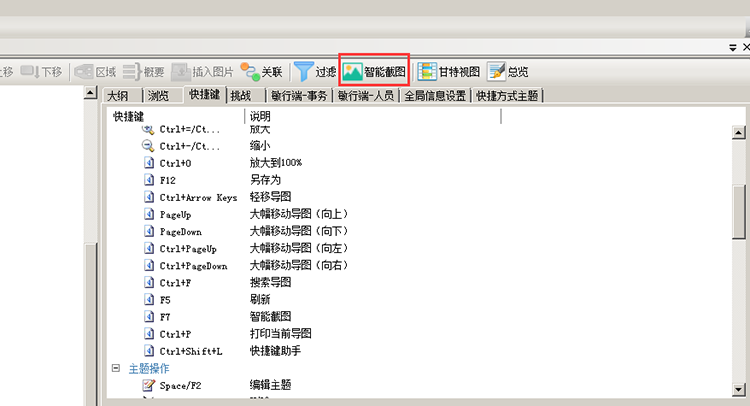Image resolution: width=750 pixels, height=406 pixels.
Task: Open the 总览 overview tool
Action: click(x=508, y=72)
